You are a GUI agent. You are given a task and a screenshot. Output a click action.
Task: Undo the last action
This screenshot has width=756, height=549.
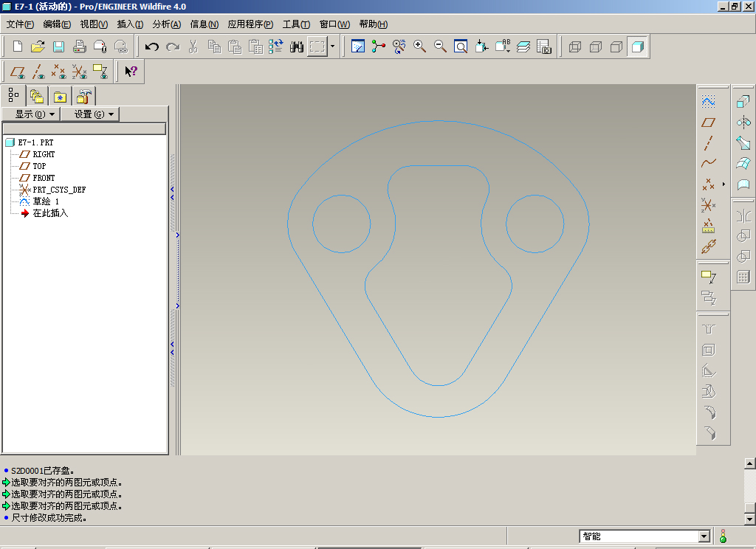pos(152,46)
